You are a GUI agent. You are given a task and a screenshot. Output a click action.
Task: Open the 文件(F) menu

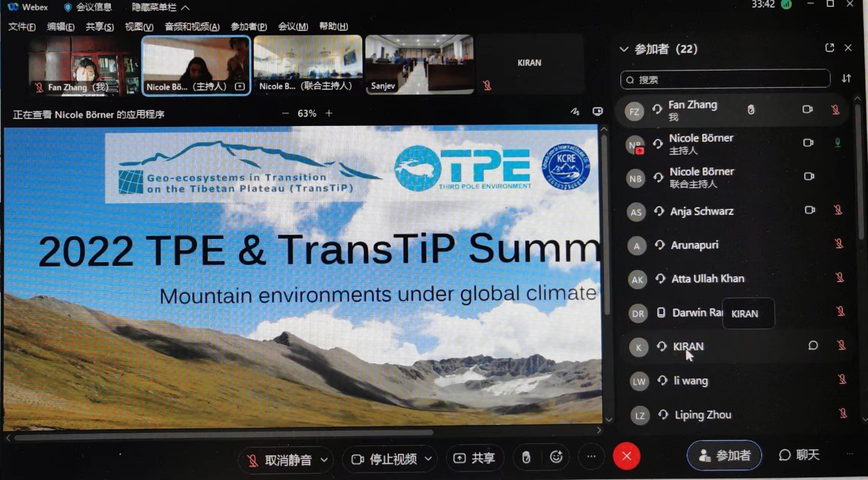pos(22,27)
